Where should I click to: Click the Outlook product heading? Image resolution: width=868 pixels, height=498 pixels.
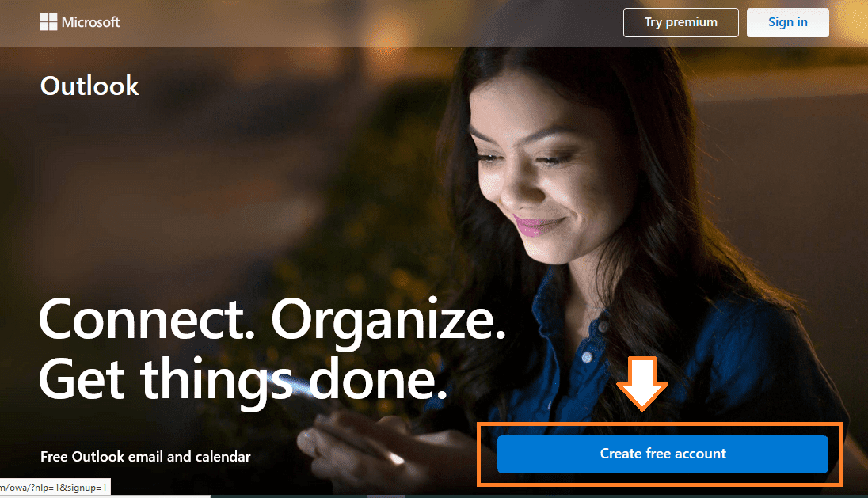click(89, 86)
